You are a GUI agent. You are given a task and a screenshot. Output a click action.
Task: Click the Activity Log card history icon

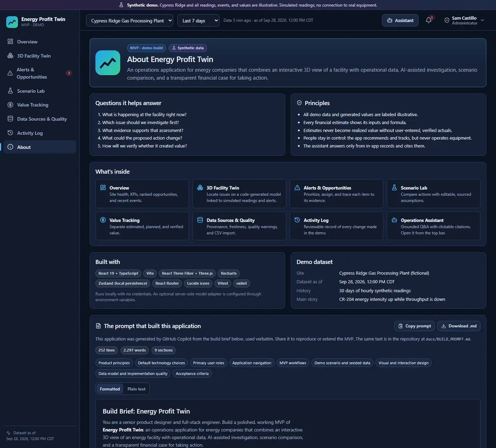coord(297,220)
